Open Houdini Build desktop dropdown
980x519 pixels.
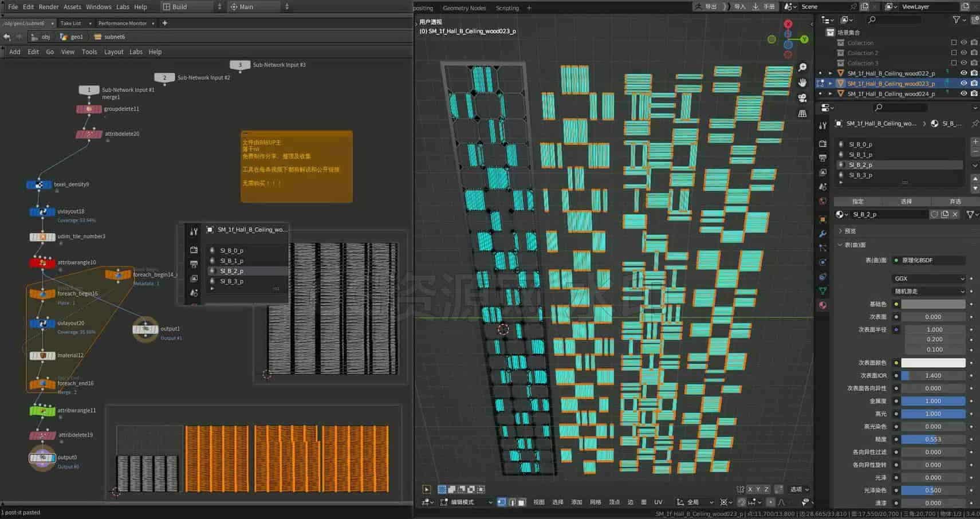point(192,7)
